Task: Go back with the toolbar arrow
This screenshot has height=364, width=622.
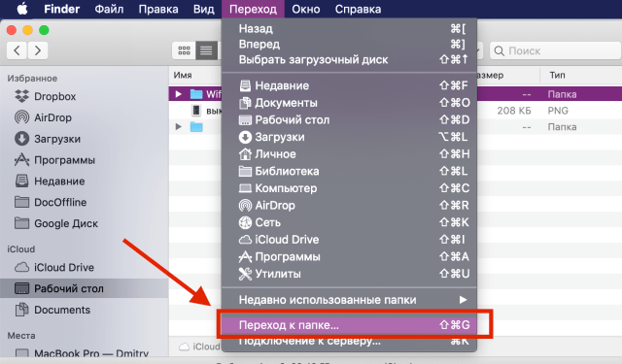Action: [17, 50]
